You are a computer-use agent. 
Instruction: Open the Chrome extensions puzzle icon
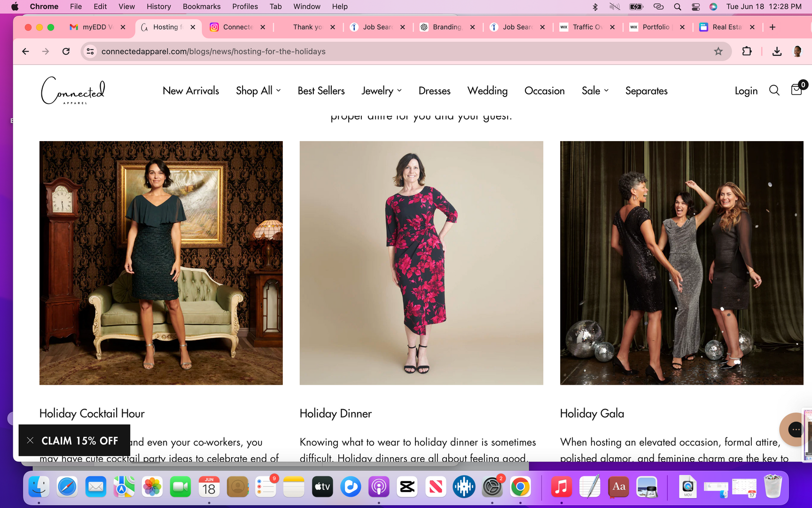coord(747,51)
